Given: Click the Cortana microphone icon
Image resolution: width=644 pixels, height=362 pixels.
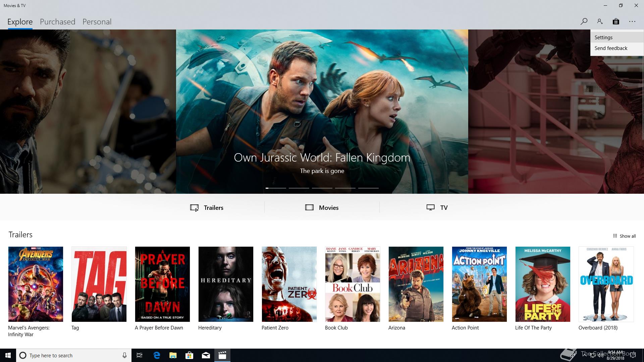Looking at the screenshot, I should [124, 355].
